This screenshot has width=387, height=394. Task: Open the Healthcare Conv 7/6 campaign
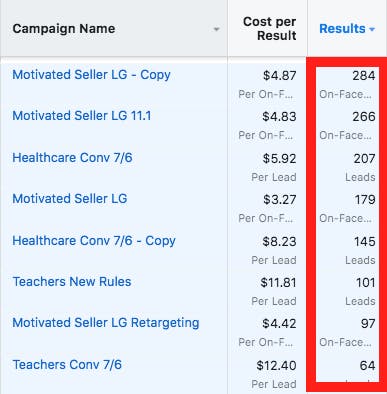(72, 158)
